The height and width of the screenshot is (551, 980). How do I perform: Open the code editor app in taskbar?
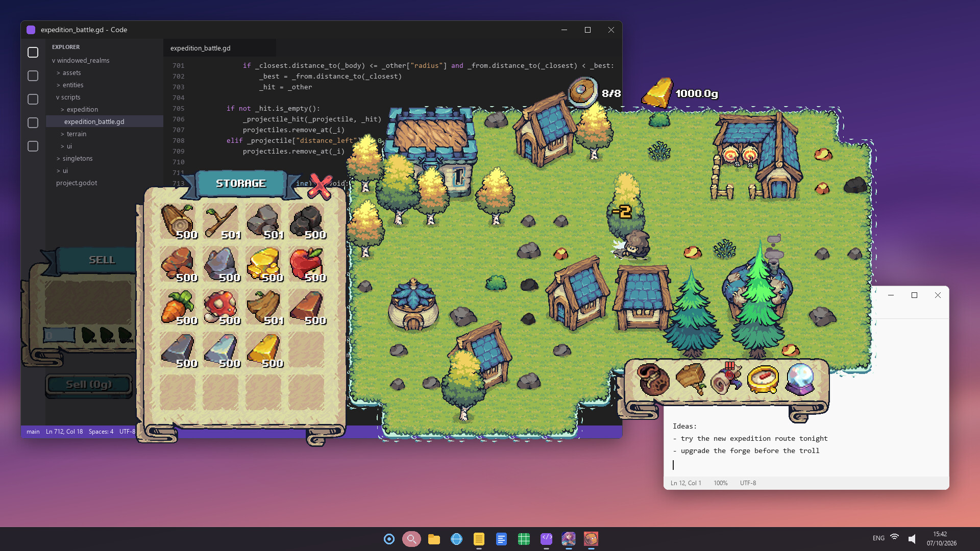546,539
